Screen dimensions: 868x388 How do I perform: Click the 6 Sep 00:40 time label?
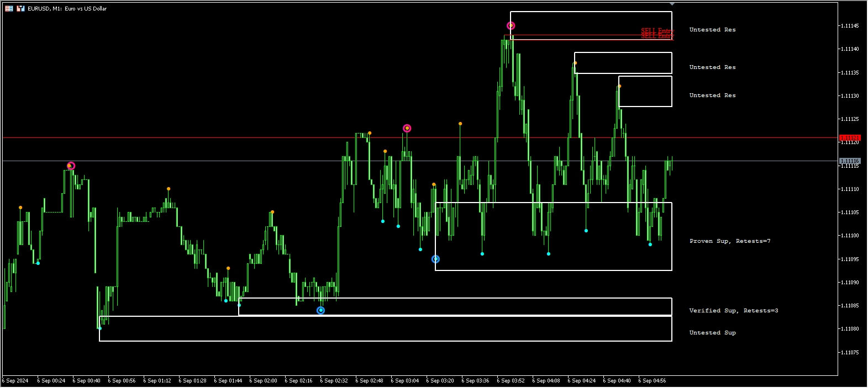tap(87, 381)
